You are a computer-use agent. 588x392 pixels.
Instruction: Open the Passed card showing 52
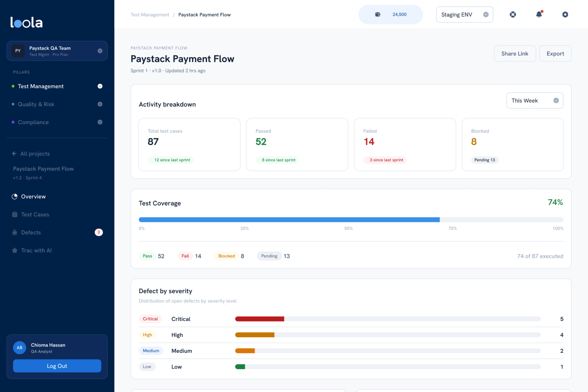pyautogui.click(x=297, y=144)
